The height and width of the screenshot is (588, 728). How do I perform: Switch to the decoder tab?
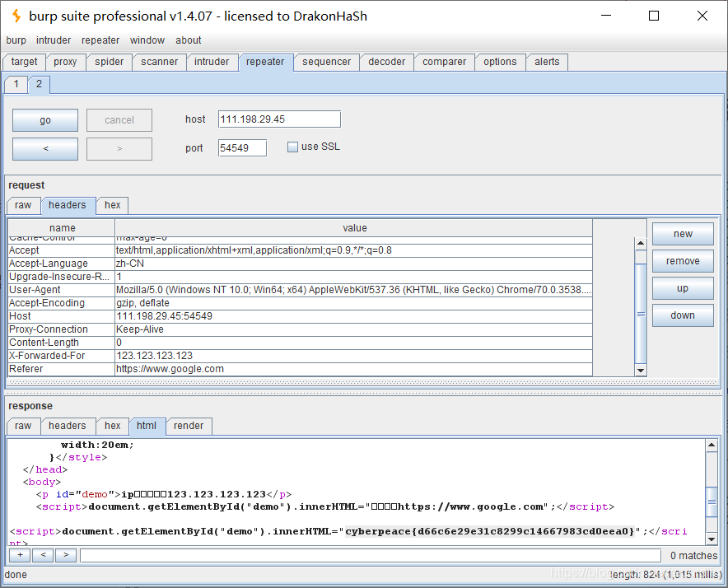pos(386,62)
